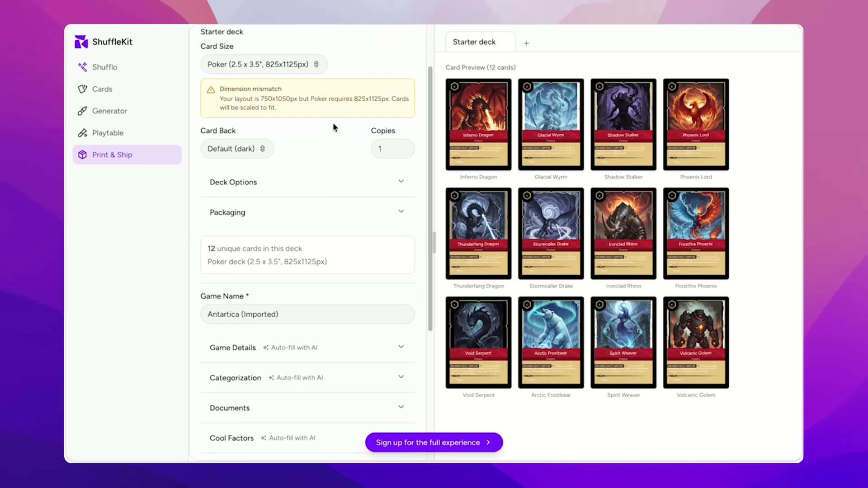Open the Spirit Weaver card thumbnail
The image size is (868, 488).
(623, 343)
